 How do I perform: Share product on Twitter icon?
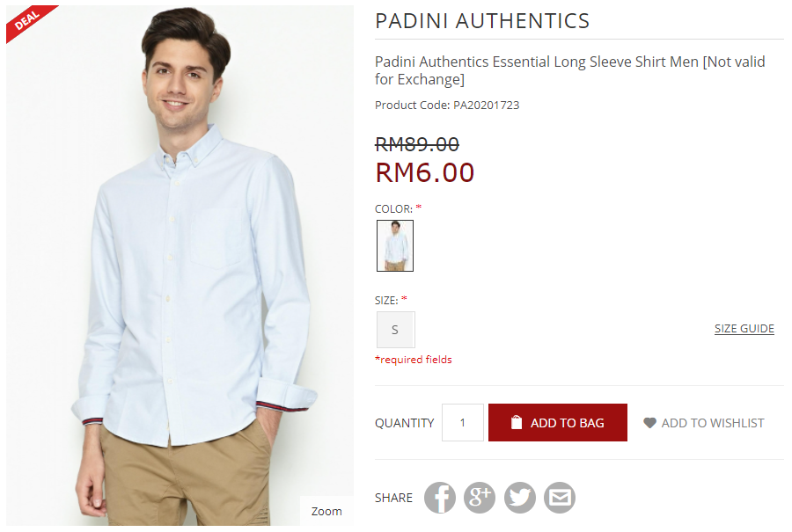[x=520, y=498]
